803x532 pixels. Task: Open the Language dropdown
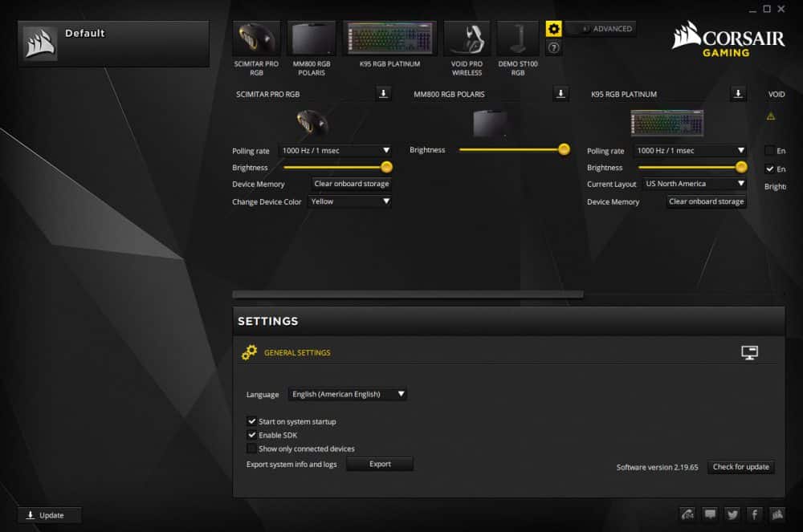(348, 394)
